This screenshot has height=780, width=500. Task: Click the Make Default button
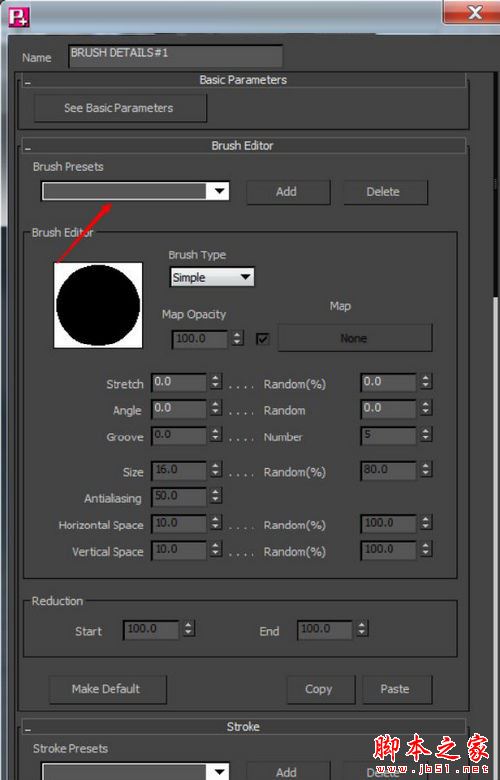click(x=107, y=689)
